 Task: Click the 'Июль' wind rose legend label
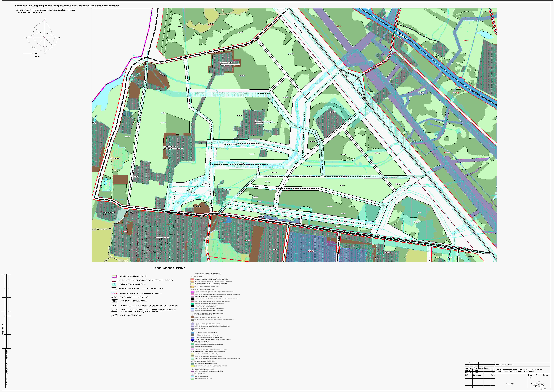tap(36, 54)
